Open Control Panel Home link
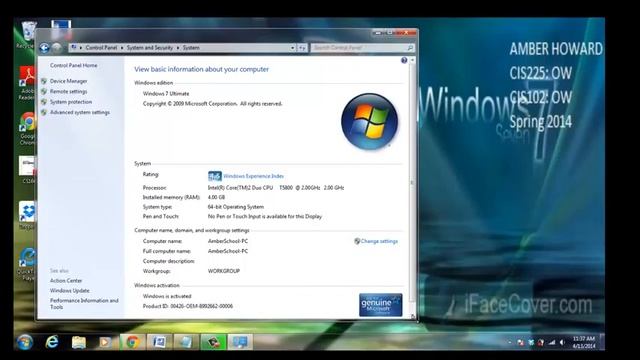Viewport: 640px width, 360px height. (x=73, y=65)
